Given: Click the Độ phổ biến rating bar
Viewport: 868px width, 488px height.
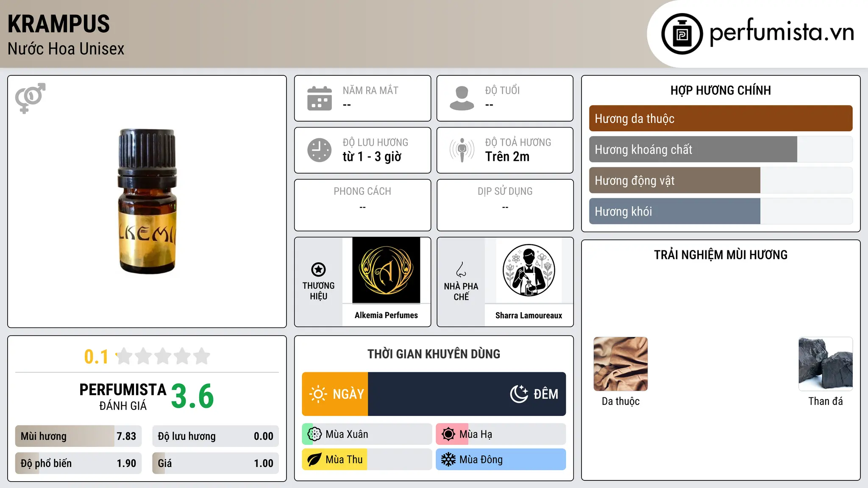Looking at the screenshot, I should coord(78,463).
